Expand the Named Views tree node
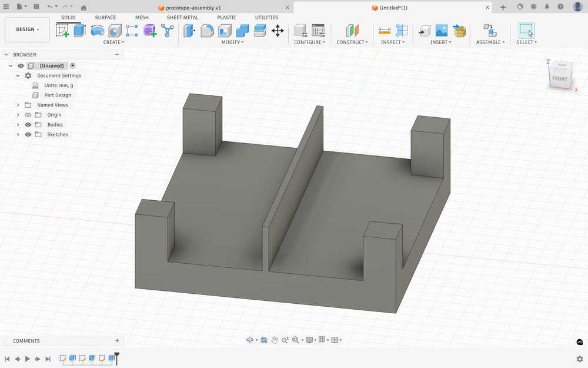The width and height of the screenshot is (588, 368). [x=18, y=105]
